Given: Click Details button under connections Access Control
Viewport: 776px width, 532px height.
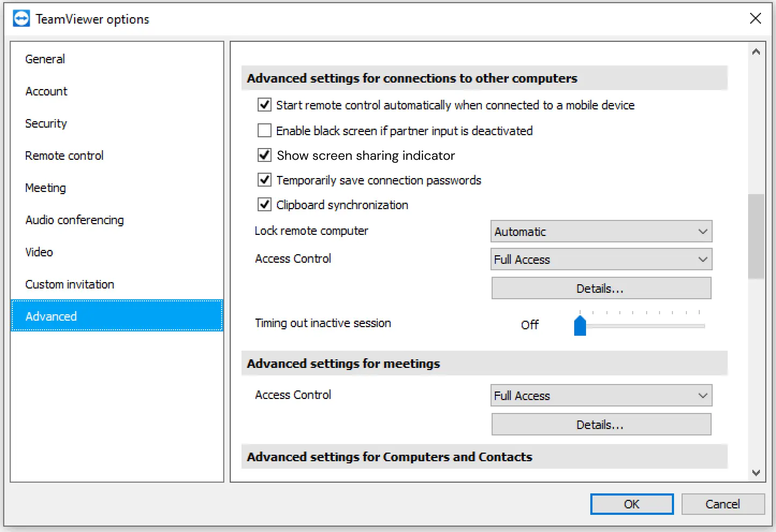Looking at the screenshot, I should point(601,289).
